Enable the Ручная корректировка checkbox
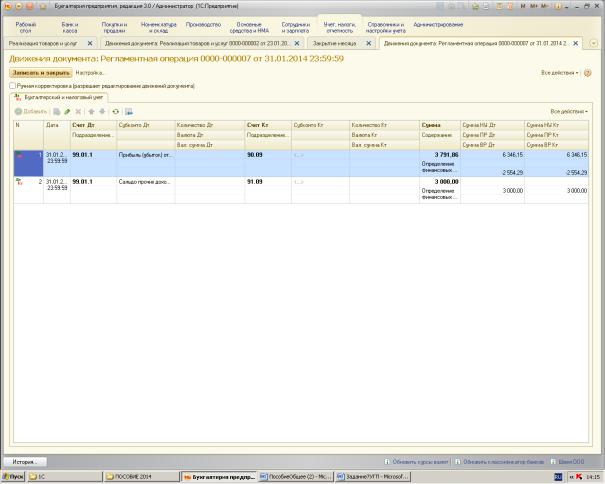The height and width of the screenshot is (484, 605). (12, 86)
